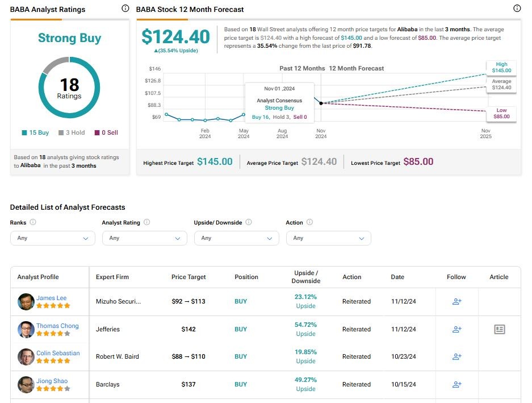Open Jiong Shao analyst profile link
The width and height of the screenshot is (532, 403).
pos(52,381)
